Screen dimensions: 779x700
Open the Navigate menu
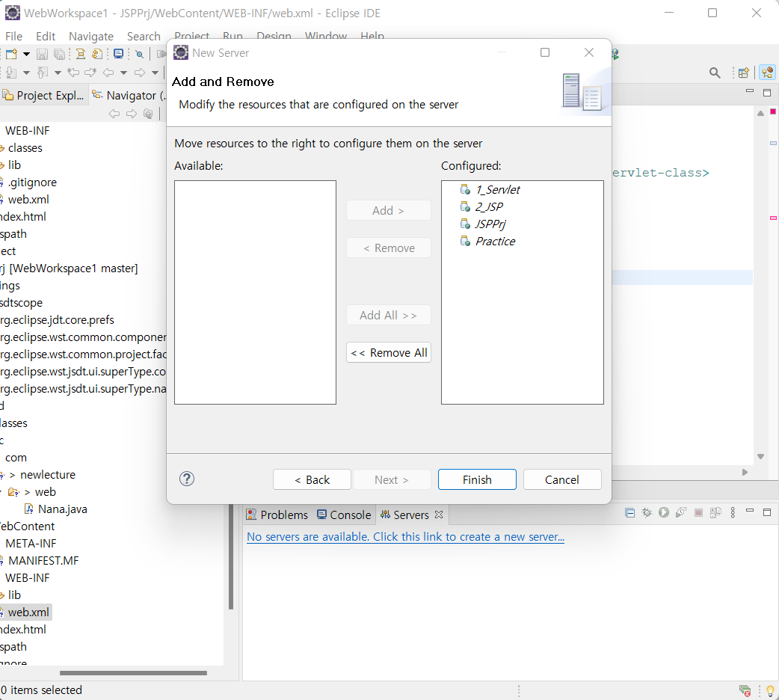click(x=91, y=37)
